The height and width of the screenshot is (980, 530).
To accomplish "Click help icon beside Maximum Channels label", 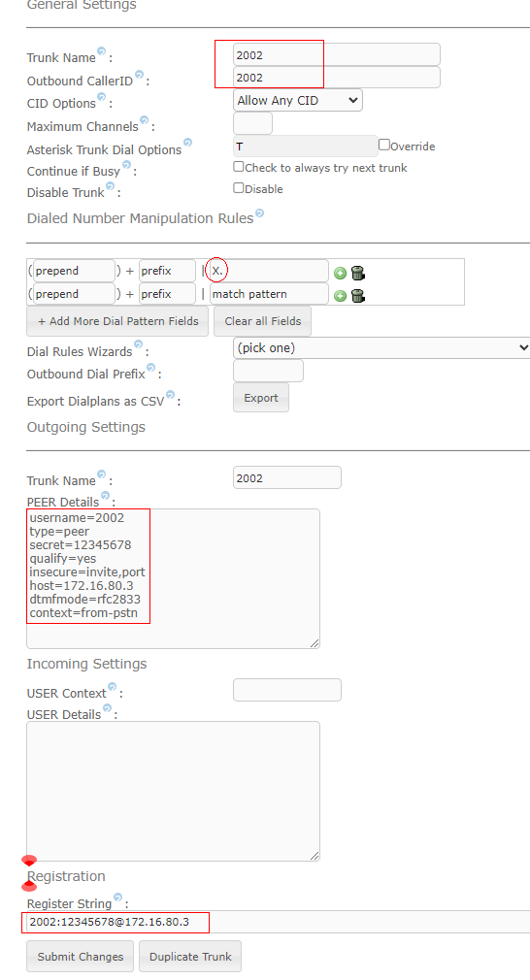I will point(145,120).
